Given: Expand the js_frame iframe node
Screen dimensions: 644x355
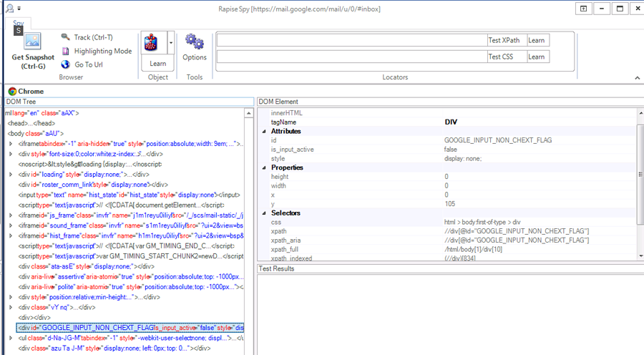Looking at the screenshot, I should click(10, 214).
